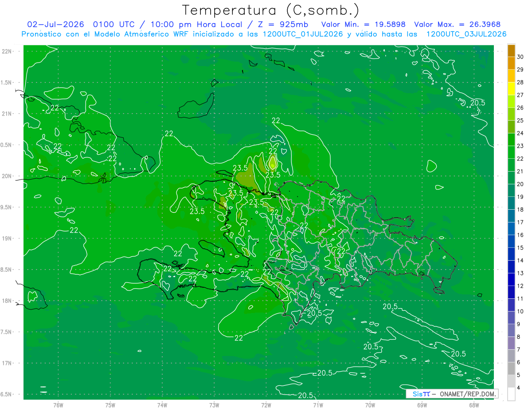532x411 pixels.
Task: Select the '73W' longitude axis label
Action: (214, 405)
